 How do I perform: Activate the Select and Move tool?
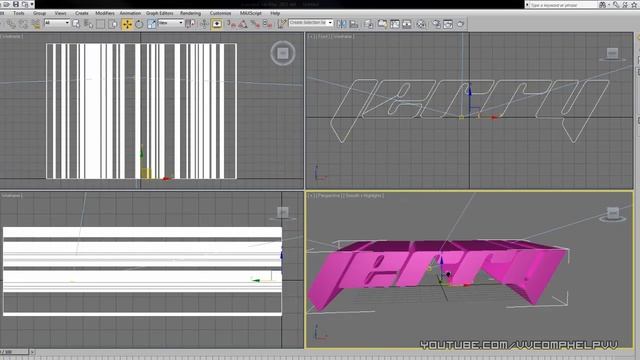coord(127,24)
